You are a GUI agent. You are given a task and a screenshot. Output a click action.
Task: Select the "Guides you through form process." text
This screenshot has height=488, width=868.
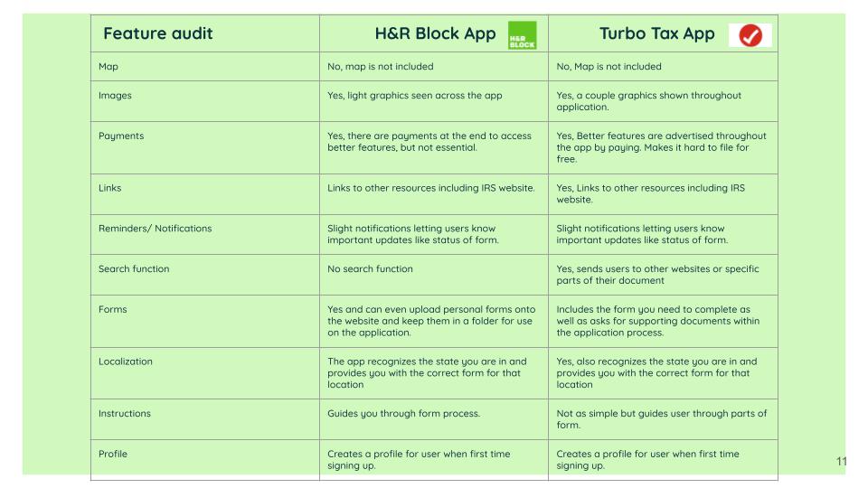tap(403, 414)
